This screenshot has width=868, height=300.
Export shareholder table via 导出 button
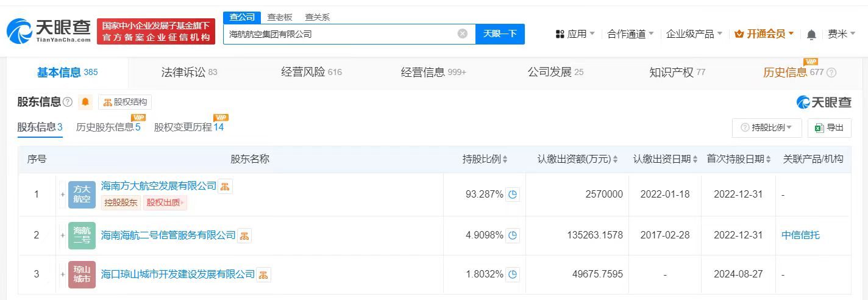coord(828,127)
